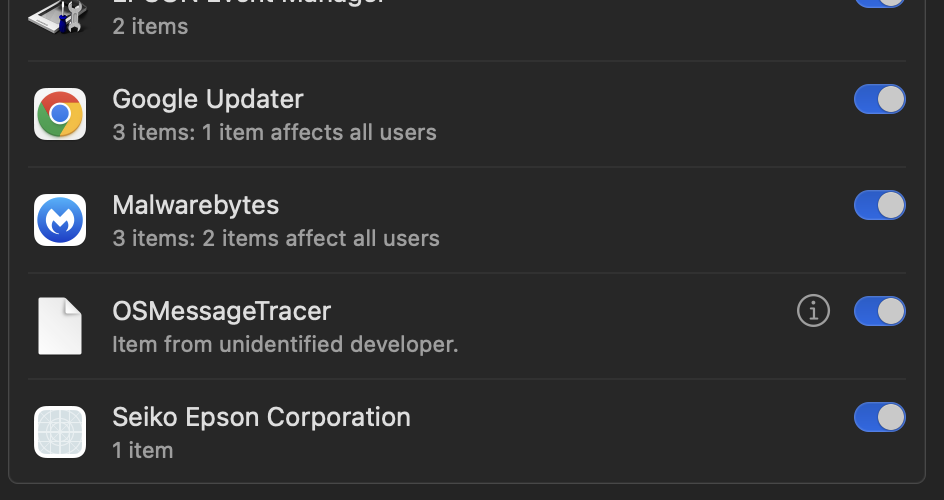This screenshot has height=500, width=944.
Task: Click the Google Chrome icon
Action: [60, 114]
